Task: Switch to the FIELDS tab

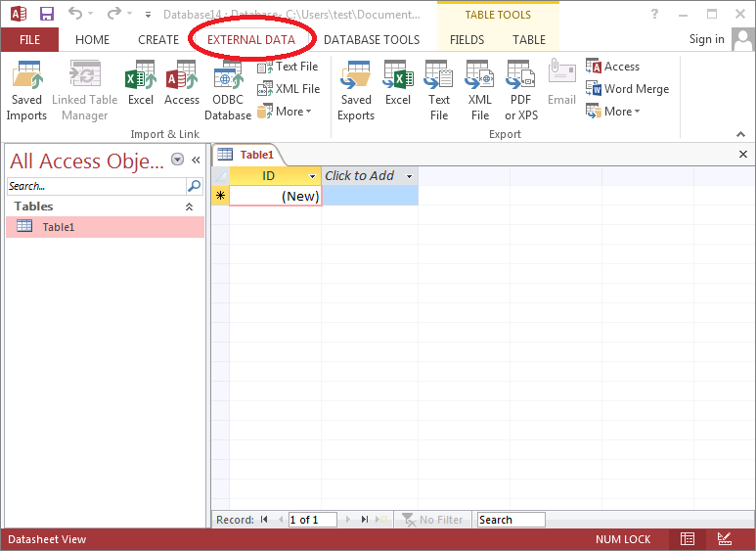Action: click(x=467, y=39)
